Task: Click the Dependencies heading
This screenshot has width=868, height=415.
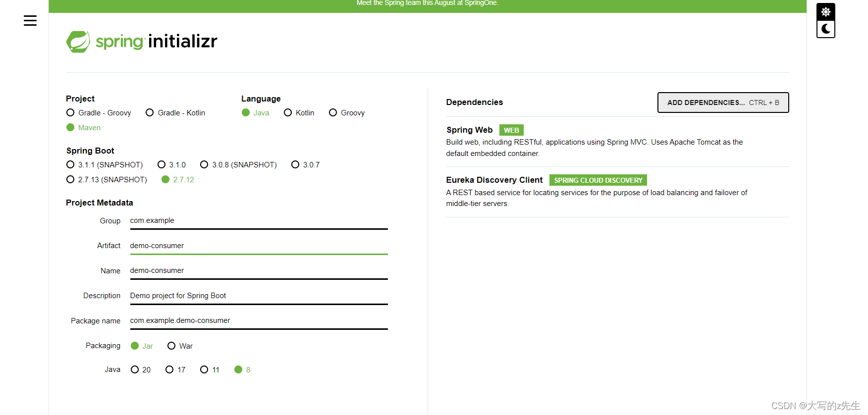Action: 474,102
